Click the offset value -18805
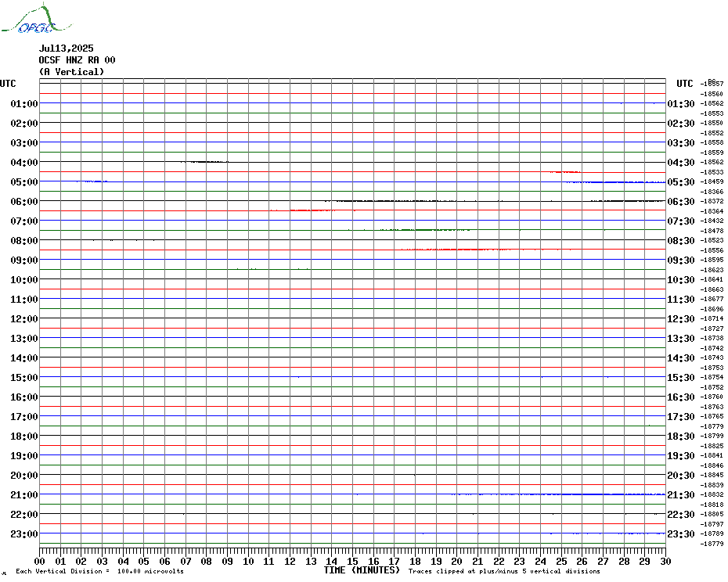The width and height of the screenshot is (728, 582). 712,514
